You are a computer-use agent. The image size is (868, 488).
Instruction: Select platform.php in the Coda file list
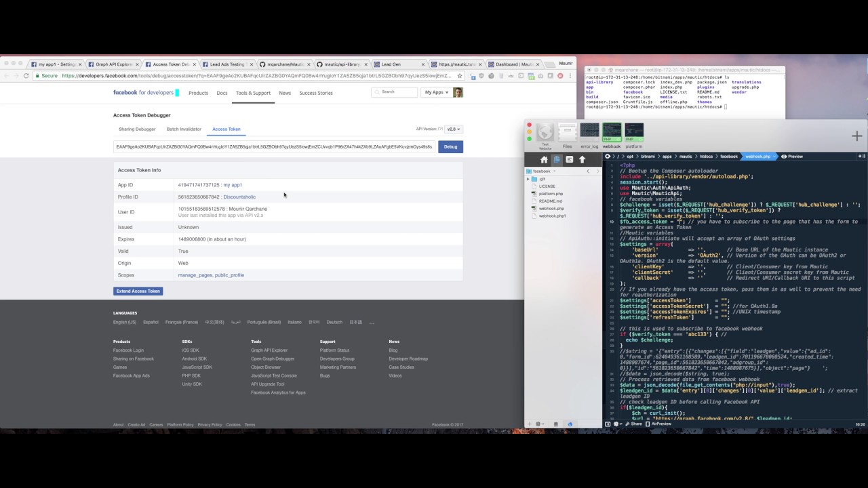click(x=551, y=194)
